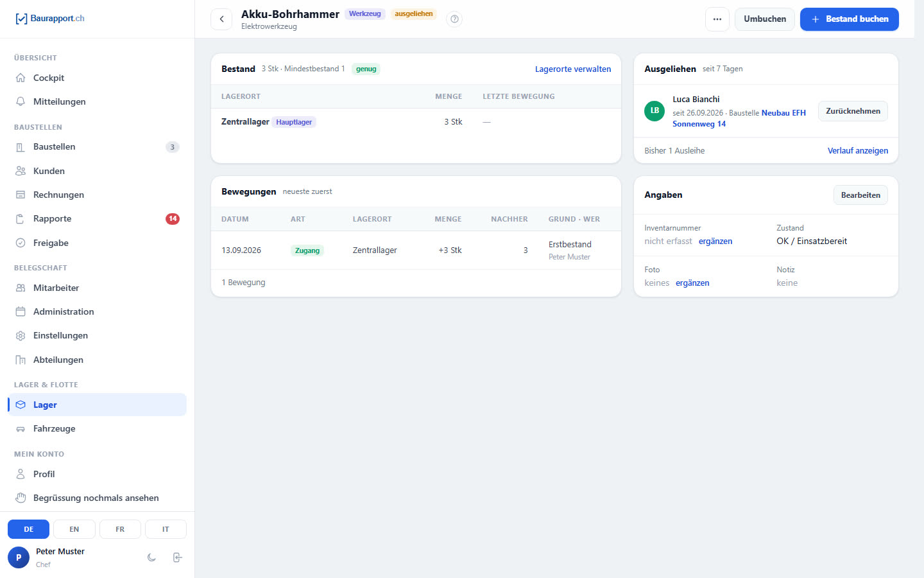
Task: Open Verlauf anzeigen link
Action: click(858, 151)
